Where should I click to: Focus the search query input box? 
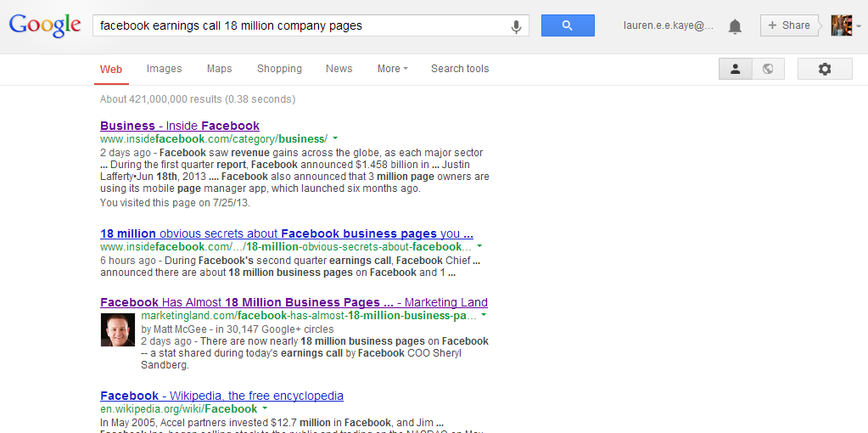tap(302, 25)
